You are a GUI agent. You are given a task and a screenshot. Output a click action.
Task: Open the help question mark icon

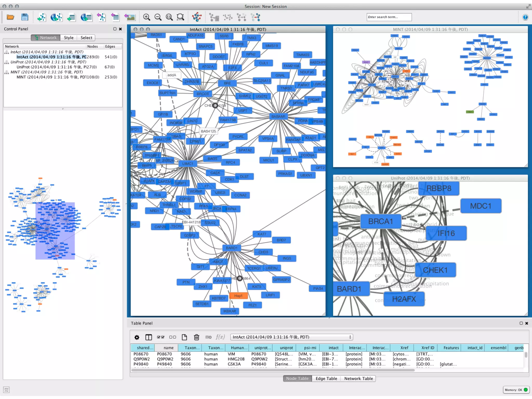[525, 17]
